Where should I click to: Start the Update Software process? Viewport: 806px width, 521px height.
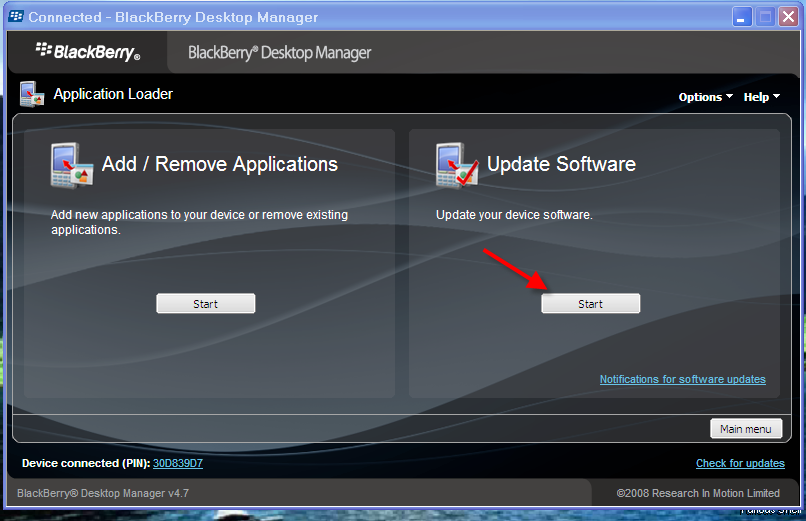(x=591, y=304)
